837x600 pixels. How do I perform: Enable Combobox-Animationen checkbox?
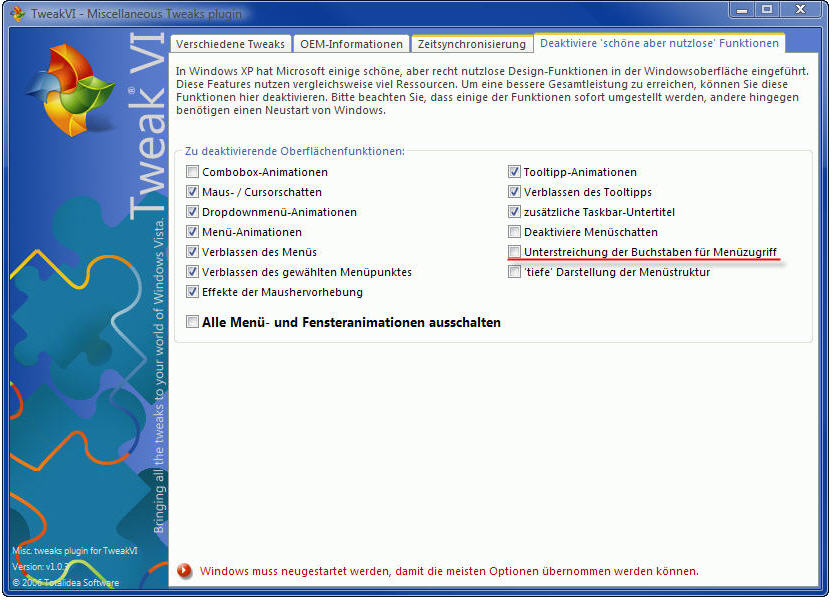pos(192,172)
